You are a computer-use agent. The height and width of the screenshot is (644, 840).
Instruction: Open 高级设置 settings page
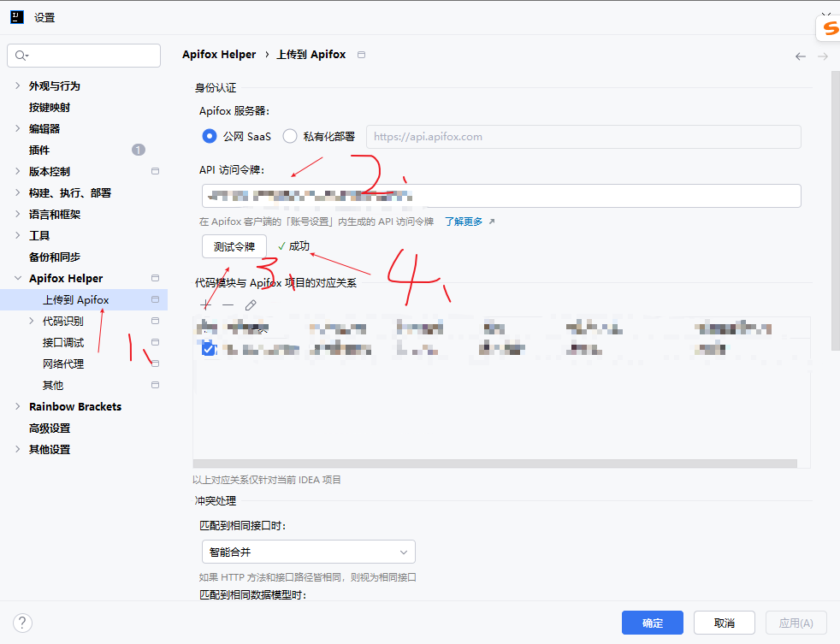pyautogui.click(x=50, y=428)
